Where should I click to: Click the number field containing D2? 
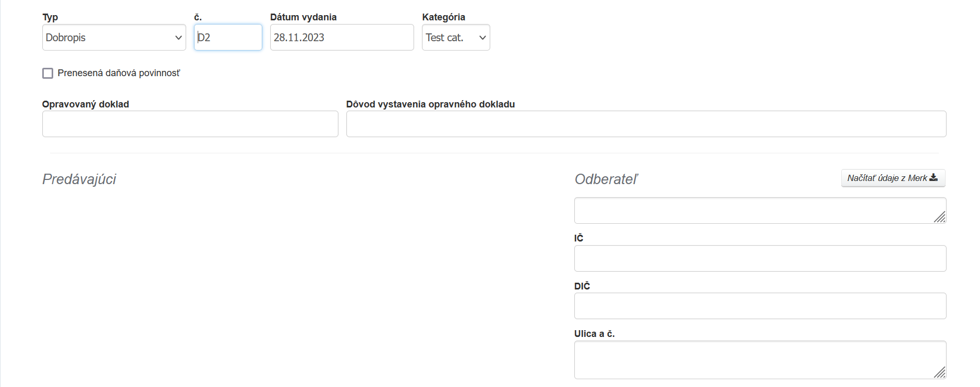click(x=228, y=38)
